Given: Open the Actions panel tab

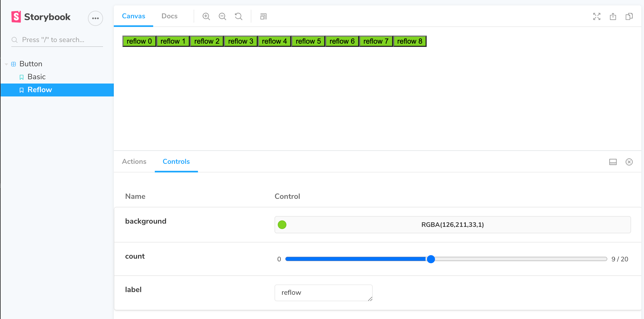Looking at the screenshot, I should click(x=134, y=161).
